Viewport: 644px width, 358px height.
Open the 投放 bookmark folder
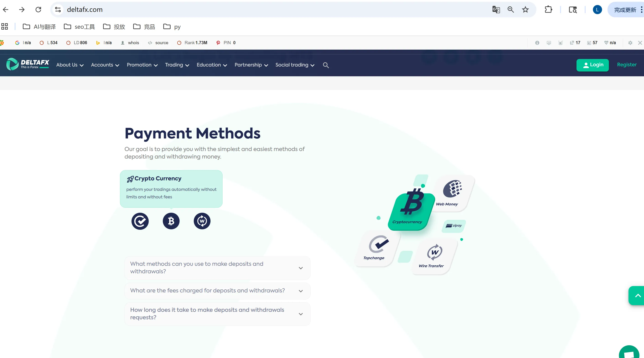[114, 26]
